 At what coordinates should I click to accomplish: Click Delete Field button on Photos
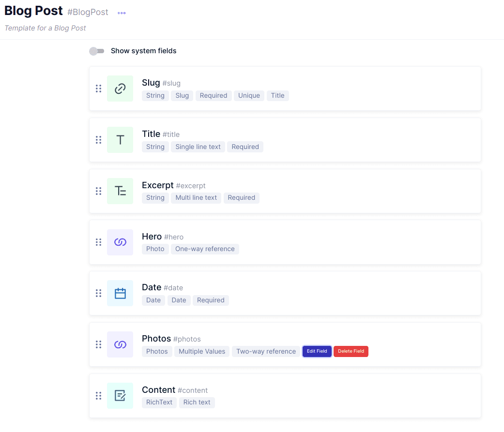[x=351, y=352]
